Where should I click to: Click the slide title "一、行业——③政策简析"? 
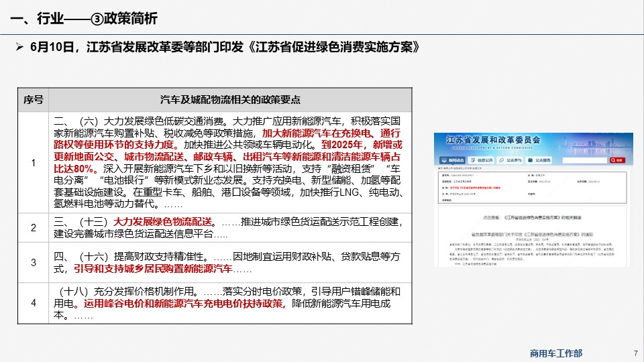click(84, 19)
